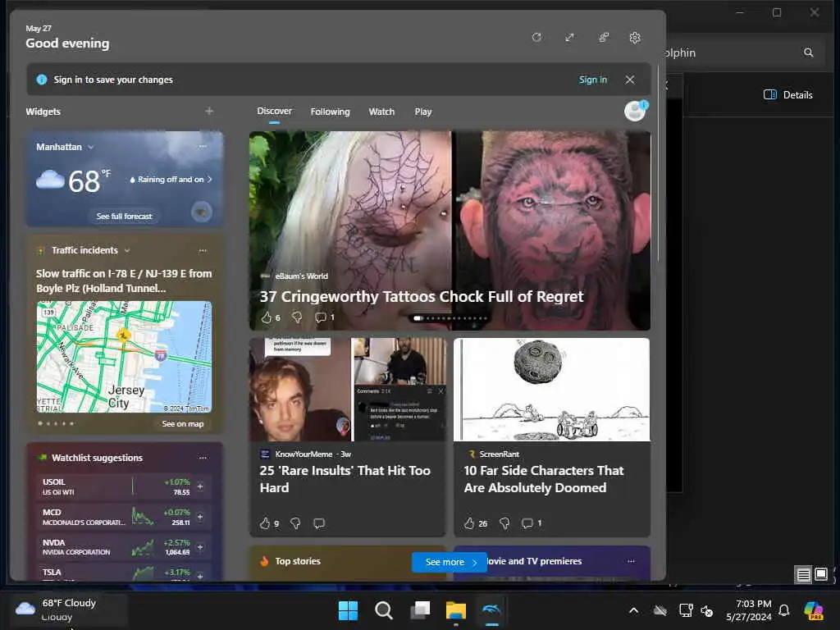Click the weather widget user map icon
Screen dimensions: 840x630
202,212
